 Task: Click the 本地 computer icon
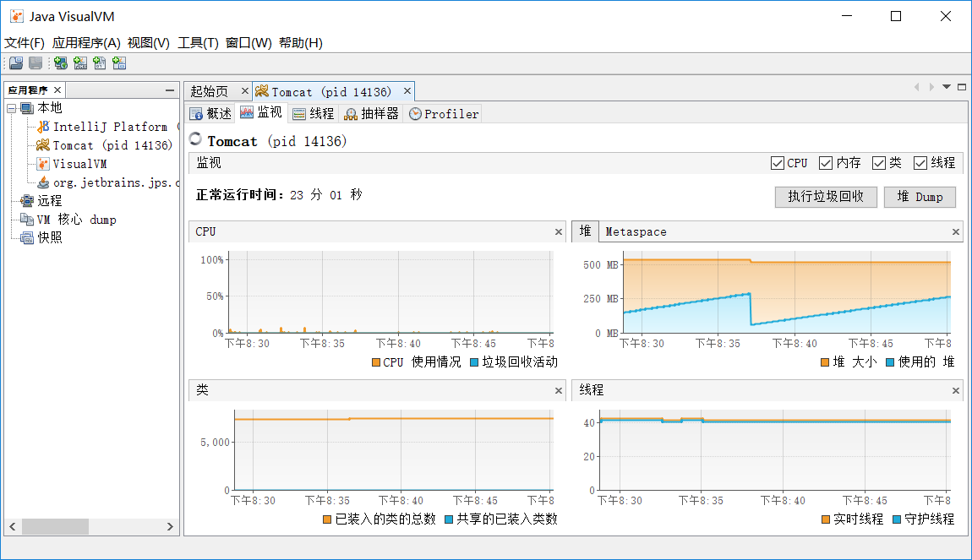pyautogui.click(x=27, y=108)
